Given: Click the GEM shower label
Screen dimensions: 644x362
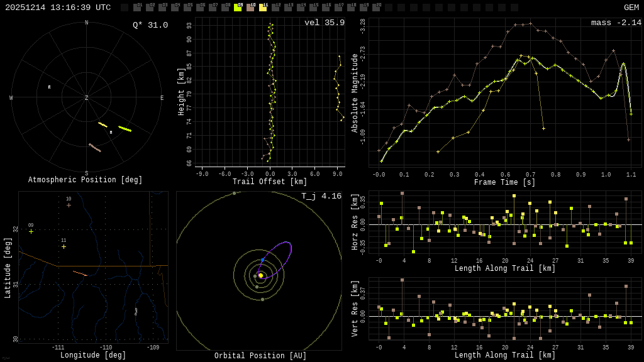Looking at the screenshot, I should tap(631, 8).
